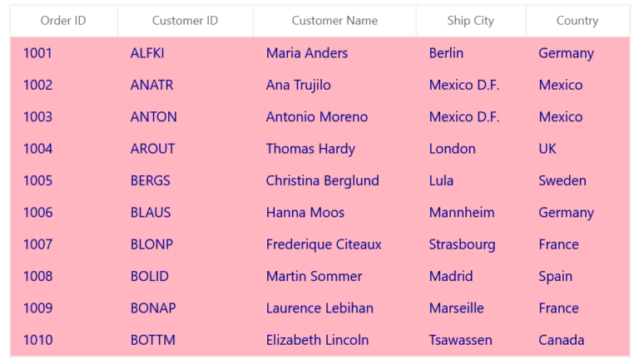Viewport: 639px width, 364px height.
Task: Select the Elizabeth Lincoln name cell
Action: tap(334, 340)
